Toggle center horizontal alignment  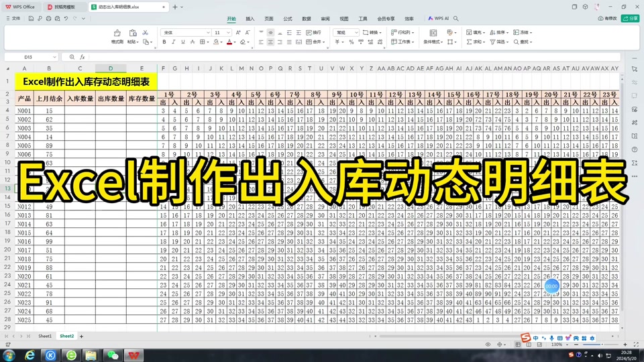pyautogui.click(x=270, y=42)
